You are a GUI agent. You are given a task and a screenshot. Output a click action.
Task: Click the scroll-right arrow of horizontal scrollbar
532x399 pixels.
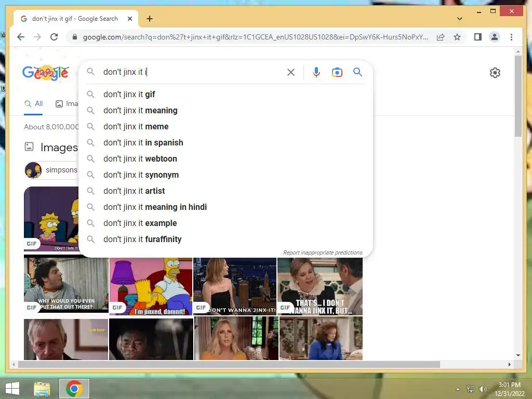tap(510, 364)
